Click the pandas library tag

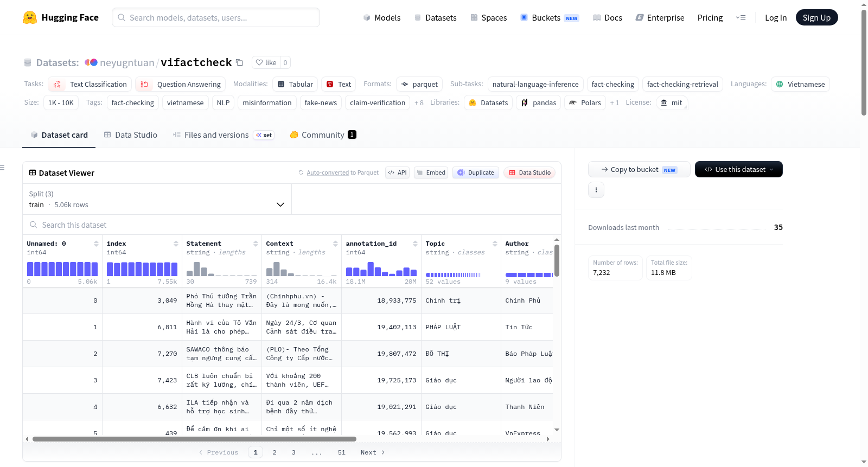[x=539, y=103]
